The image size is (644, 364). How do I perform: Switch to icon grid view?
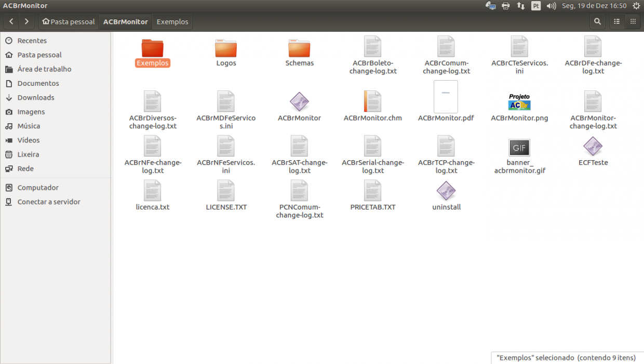[x=633, y=21]
